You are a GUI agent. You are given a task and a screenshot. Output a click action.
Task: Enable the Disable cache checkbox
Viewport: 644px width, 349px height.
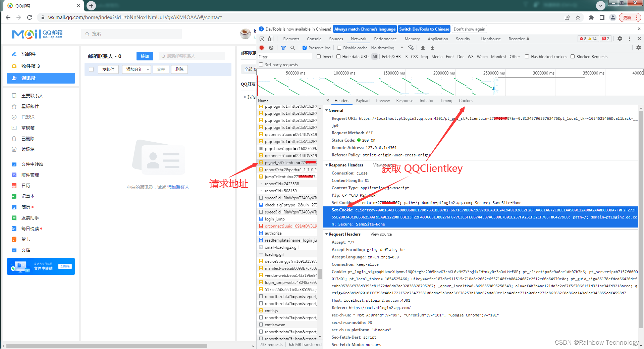tap(338, 48)
